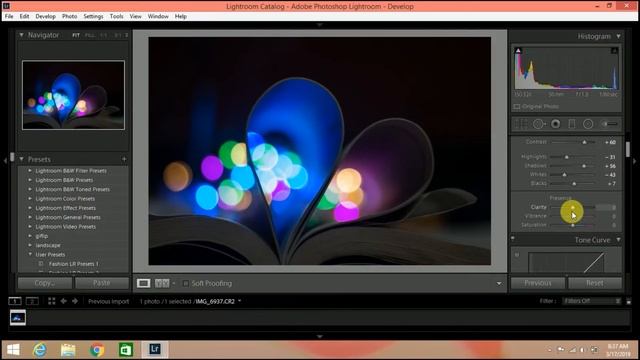The height and width of the screenshot is (360, 640).
Task: Click the Tone Curve target adjustment icon
Action: 517,255
